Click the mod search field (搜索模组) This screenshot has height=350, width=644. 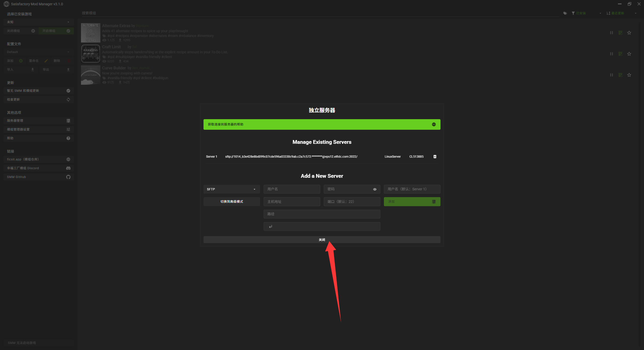[x=320, y=13]
